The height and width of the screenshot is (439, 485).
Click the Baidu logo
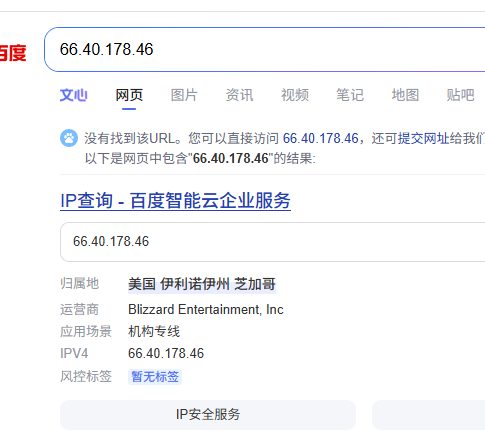coord(13,53)
